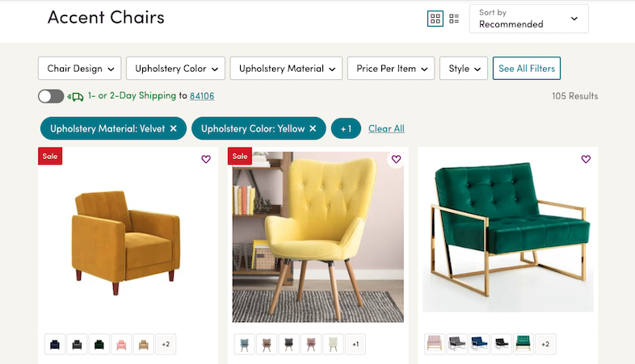This screenshot has width=635, height=364.
Task: Click the Clear All link
Action: [x=386, y=128]
